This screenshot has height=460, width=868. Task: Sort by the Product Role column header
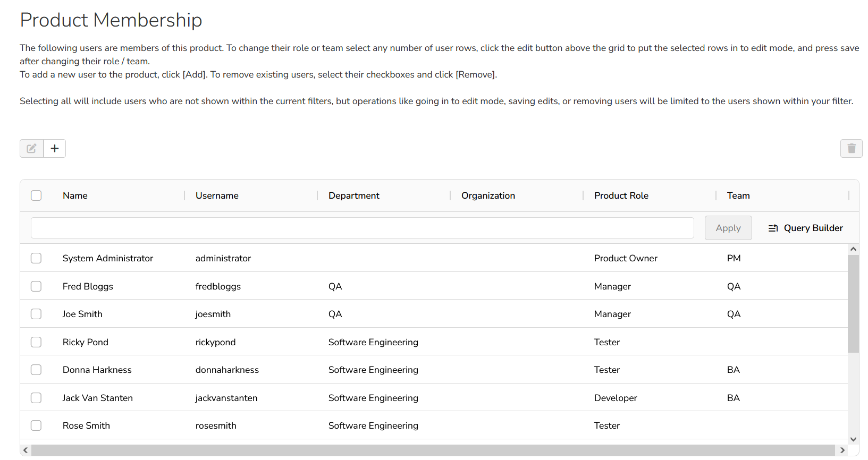point(621,195)
